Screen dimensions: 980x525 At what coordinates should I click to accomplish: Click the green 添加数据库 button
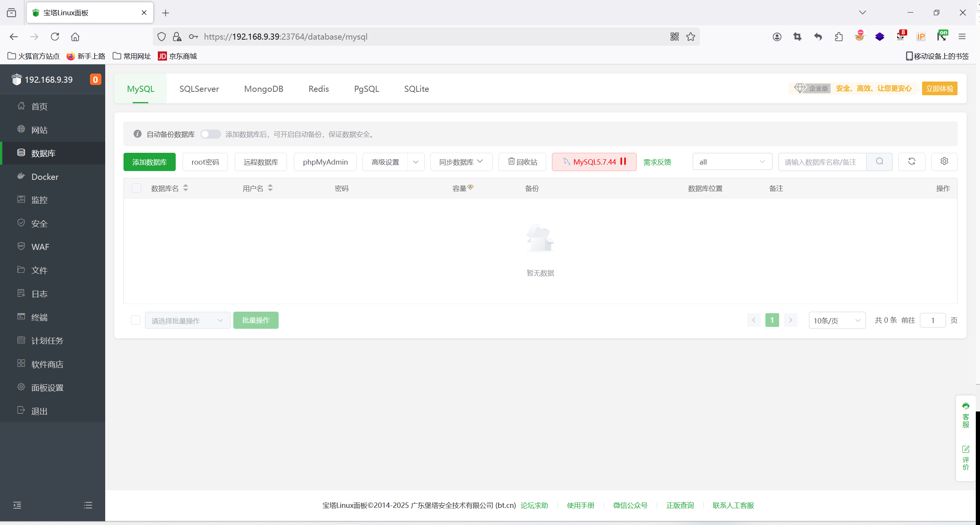149,162
